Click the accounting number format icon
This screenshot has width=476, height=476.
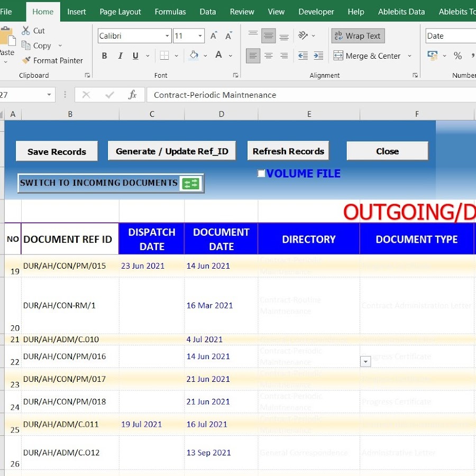pyautogui.click(x=433, y=56)
